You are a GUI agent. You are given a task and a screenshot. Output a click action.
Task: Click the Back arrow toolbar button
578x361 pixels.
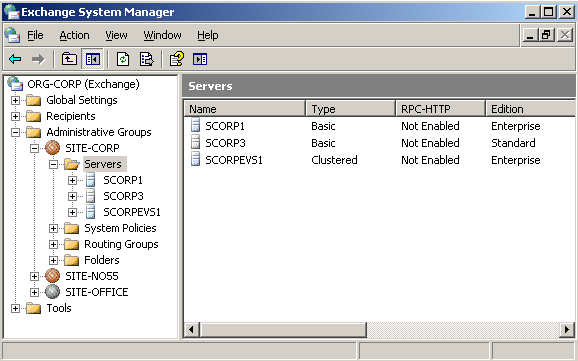[15, 59]
